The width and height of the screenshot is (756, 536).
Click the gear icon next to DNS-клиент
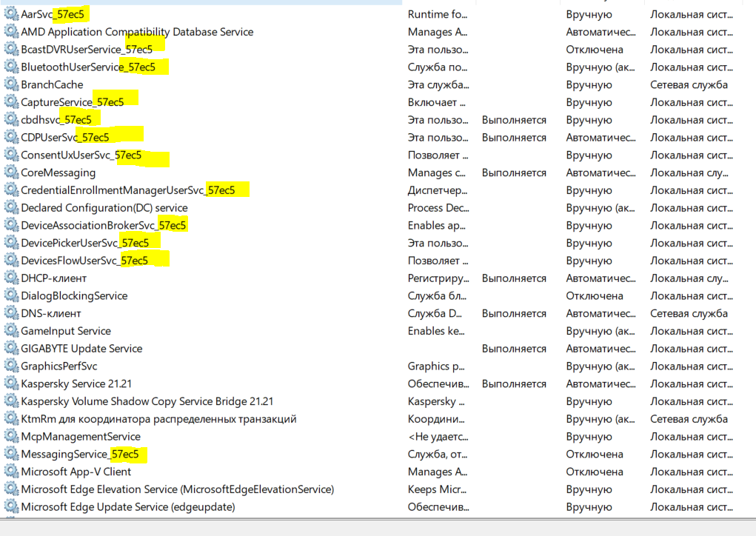click(12, 313)
